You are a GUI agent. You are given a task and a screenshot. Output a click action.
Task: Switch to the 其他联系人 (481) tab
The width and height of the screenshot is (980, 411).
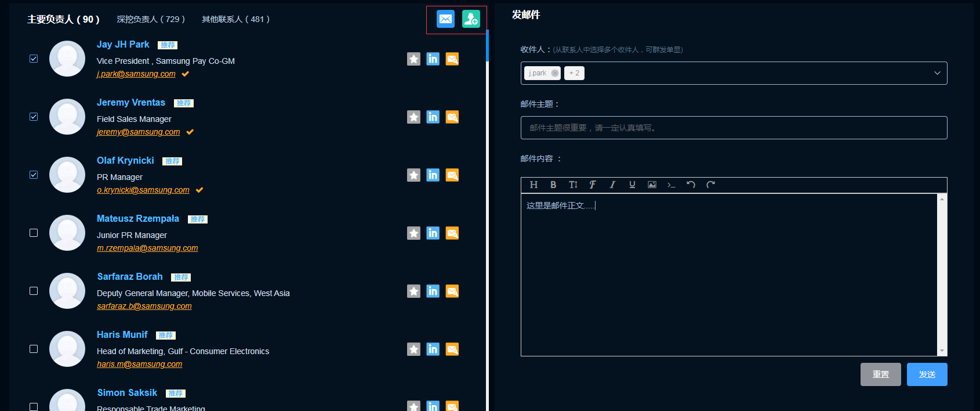(235, 19)
